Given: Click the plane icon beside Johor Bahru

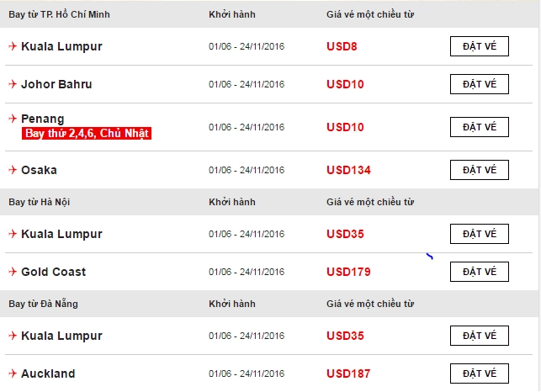Looking at the screenshot, I should pyautogui.click(x=13, y=84).
